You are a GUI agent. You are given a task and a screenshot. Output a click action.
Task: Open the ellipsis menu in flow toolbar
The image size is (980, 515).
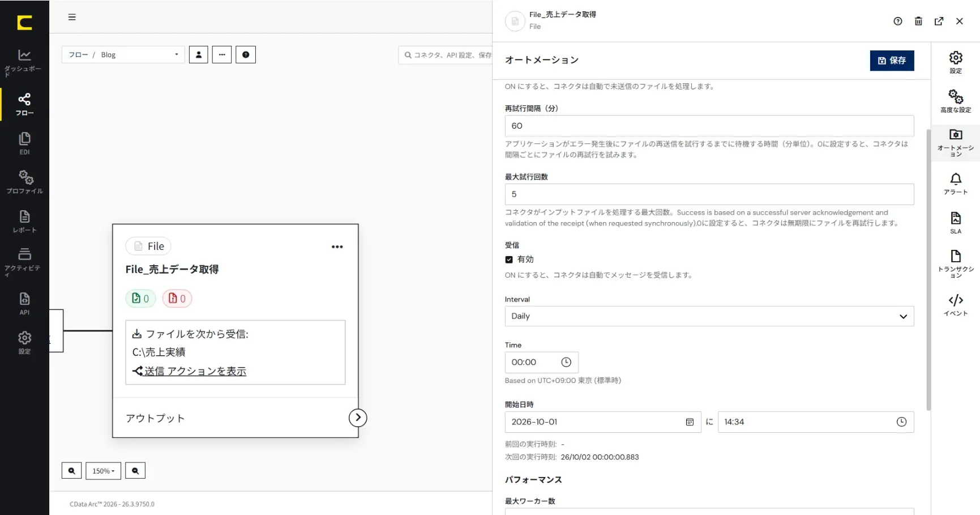[x=222, y=54]
